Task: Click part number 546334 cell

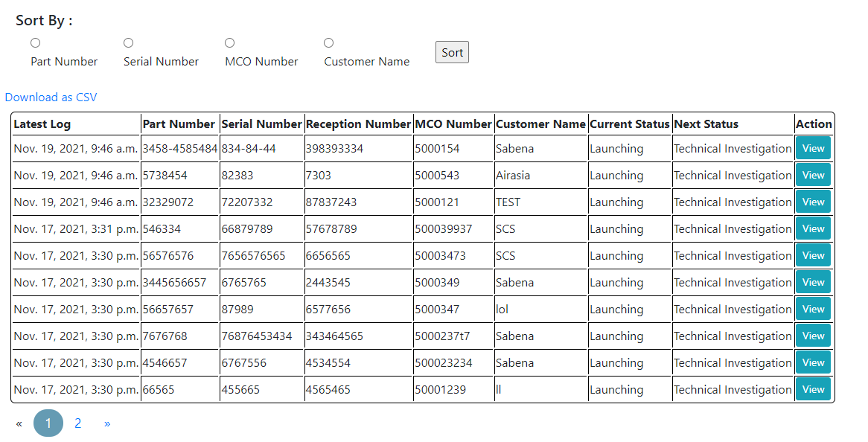Action: (180, 229)
